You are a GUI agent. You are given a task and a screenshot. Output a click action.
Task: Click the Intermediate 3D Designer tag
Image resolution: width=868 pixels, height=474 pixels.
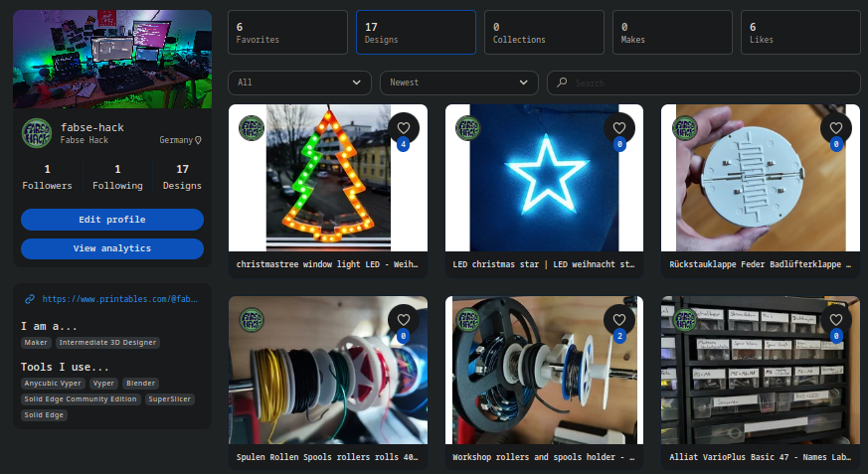[107, 343]
